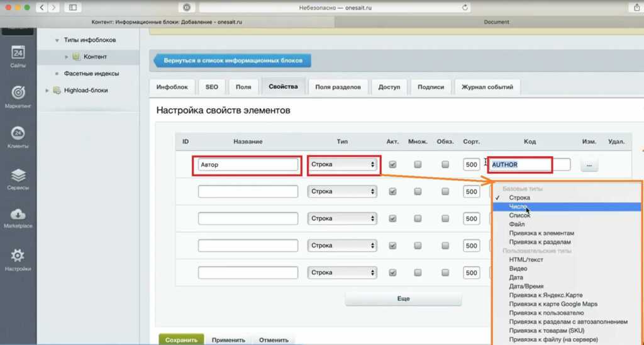Open the Сайты sidebar section
This screenshot has height=345, width=644.
tap(18, 57)
